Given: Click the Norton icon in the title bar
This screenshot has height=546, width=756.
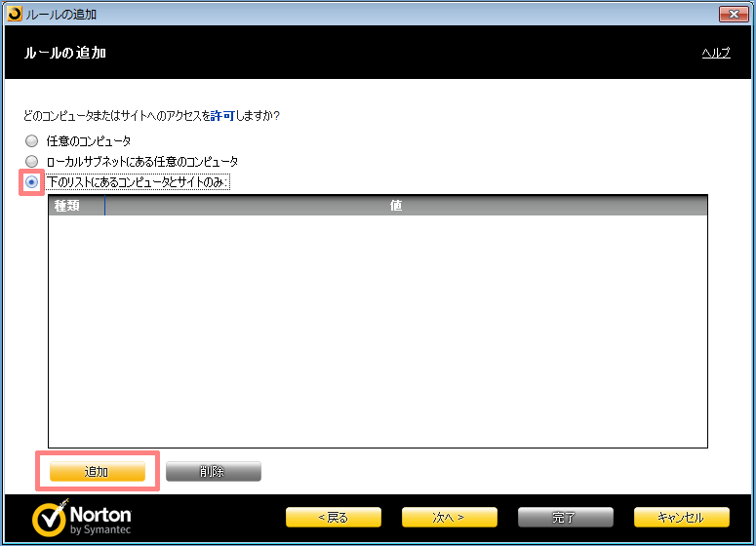Looking at the screenshot, I should (x=13, y=14).
